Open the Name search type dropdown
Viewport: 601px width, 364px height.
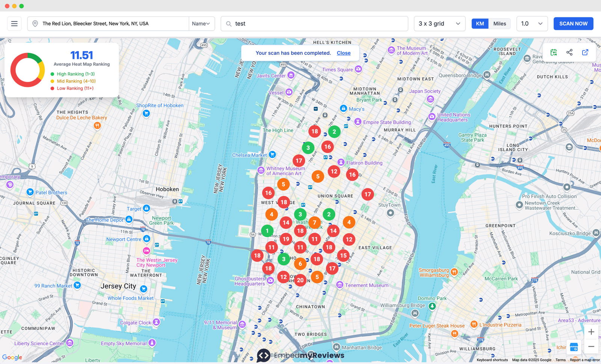tap(201, 24)
